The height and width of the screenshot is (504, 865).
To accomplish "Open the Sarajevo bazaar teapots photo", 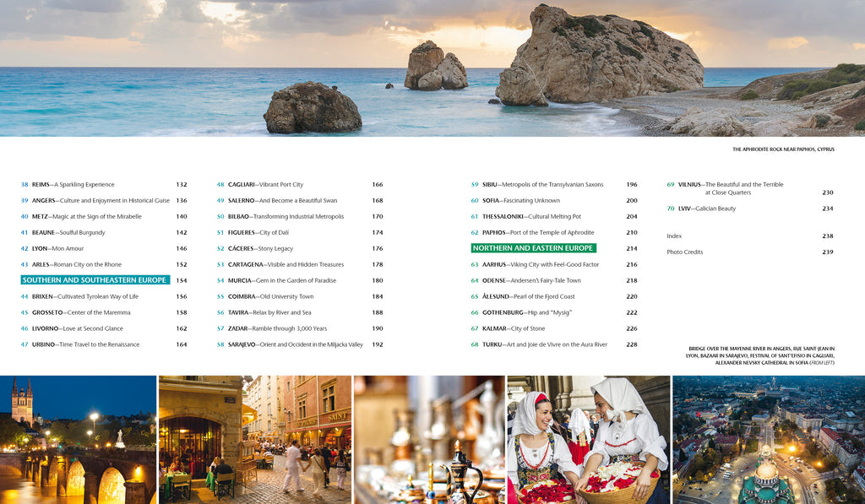I will pyautogui.click(x=428, y=440).
